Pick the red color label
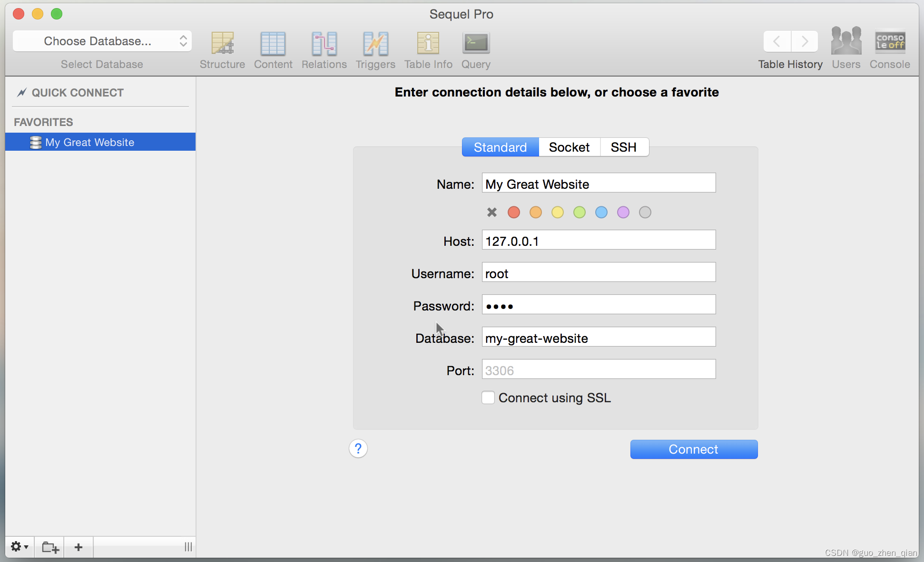 [x=514, y=212]
